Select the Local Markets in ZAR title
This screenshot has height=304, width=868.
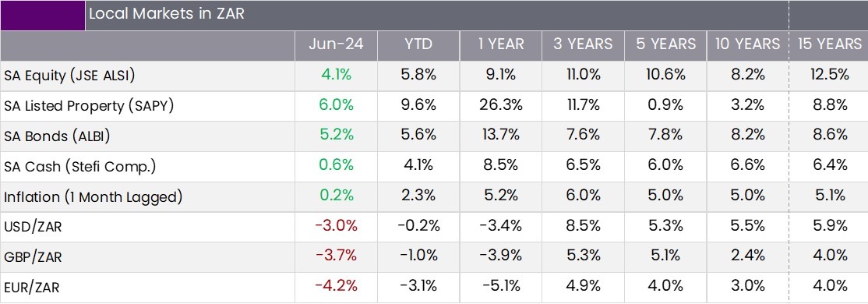(x=167, y=14)
